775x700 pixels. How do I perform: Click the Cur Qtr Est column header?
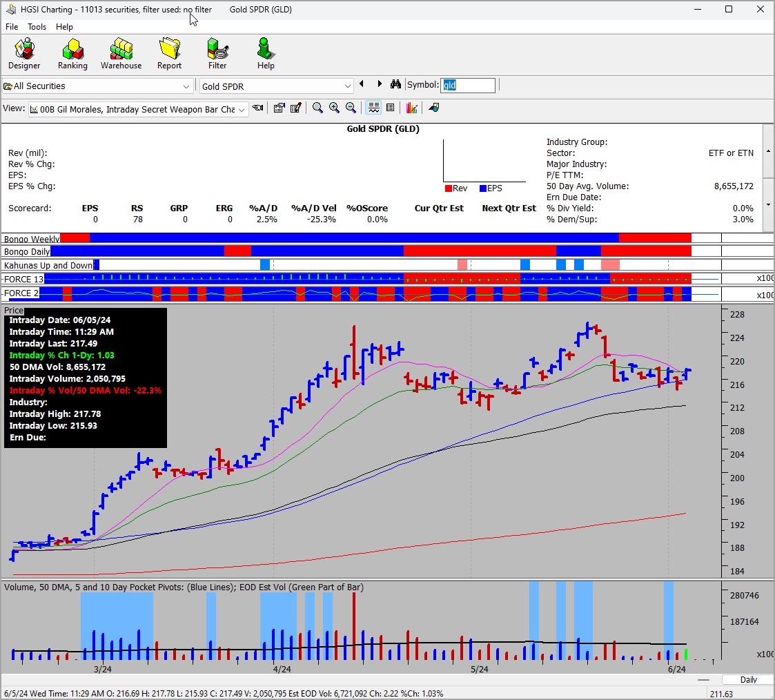tap(439, 208)
